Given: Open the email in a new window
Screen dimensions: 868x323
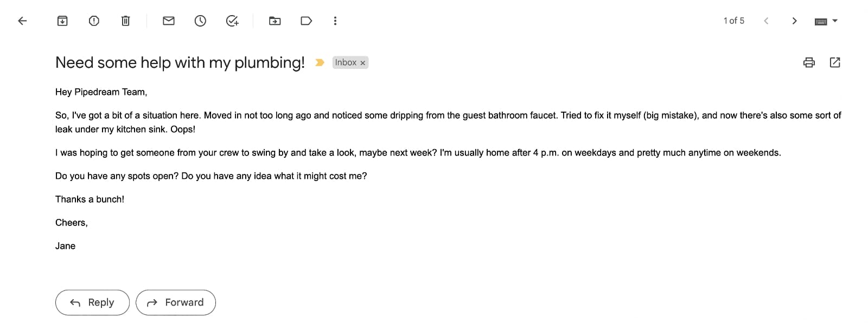Looking at the screenshot, I should point(834,62).
